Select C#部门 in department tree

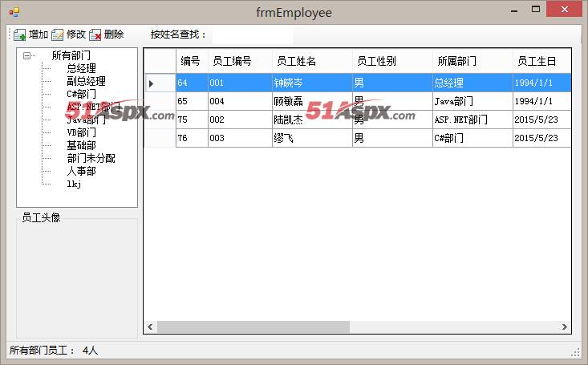(81, 94)
